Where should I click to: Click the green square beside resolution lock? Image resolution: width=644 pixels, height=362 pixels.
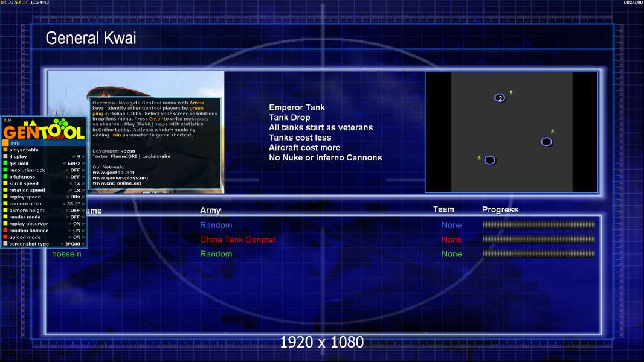[x=5, y=170]
